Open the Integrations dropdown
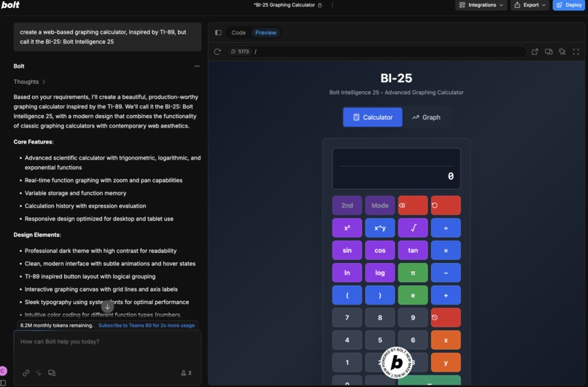 tap(481, 5)
